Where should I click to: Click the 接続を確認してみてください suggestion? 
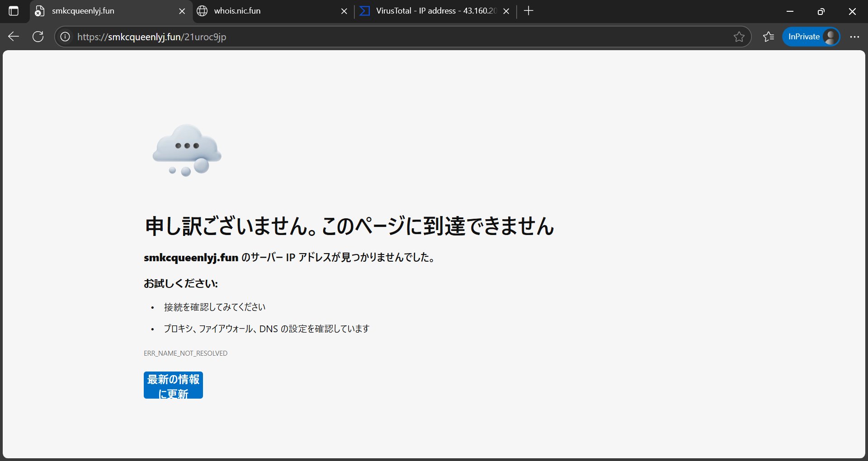(x=215, y=307)
